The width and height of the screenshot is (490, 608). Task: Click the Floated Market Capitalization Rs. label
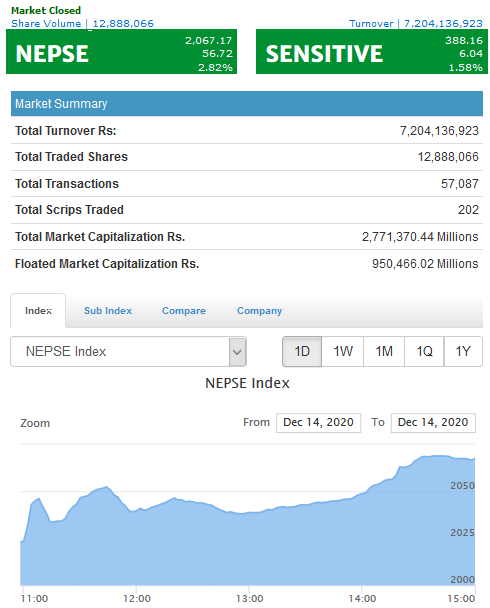(x=107, y=264)
